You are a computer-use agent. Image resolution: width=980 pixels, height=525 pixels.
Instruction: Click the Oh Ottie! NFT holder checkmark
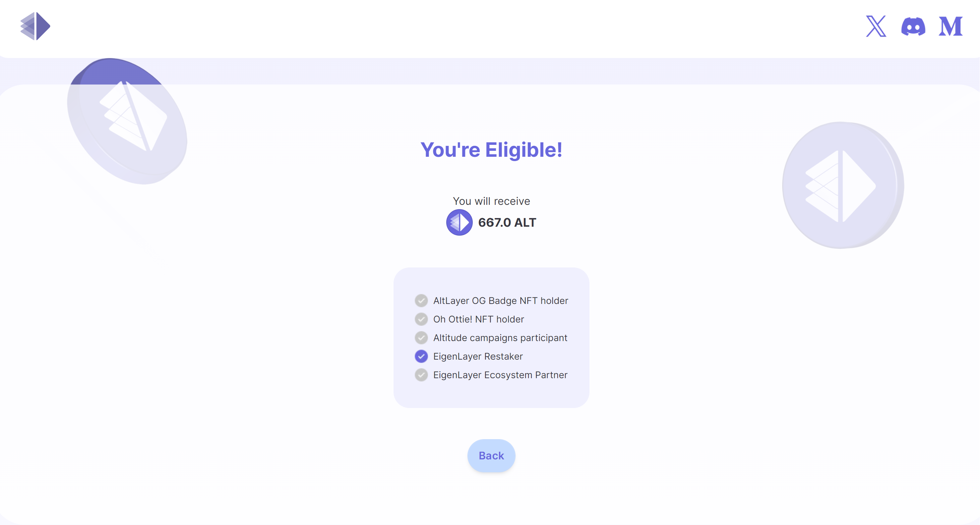click(421, 319)
